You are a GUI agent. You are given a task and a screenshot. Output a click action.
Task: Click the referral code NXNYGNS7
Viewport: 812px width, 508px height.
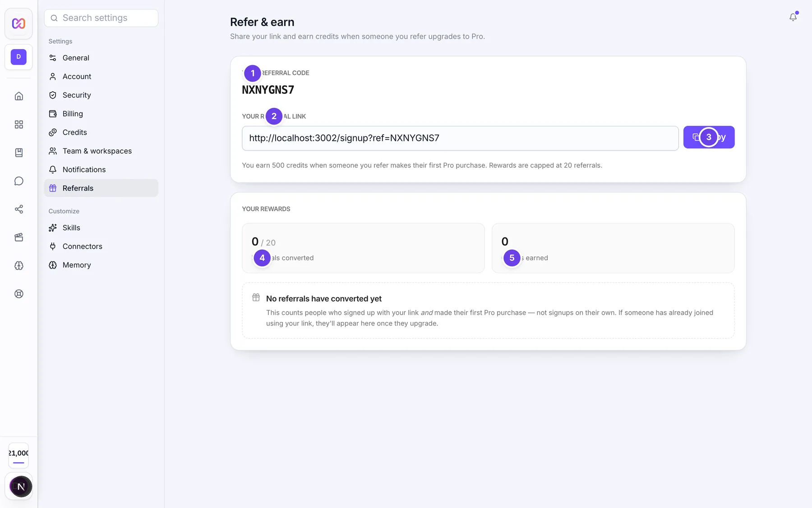tap(268, 90)
